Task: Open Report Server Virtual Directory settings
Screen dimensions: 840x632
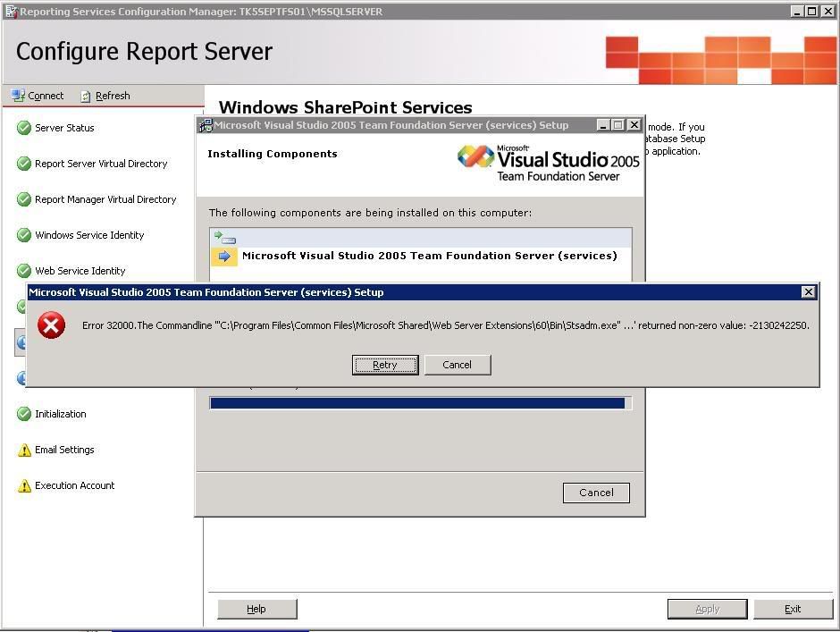Action: click(101, 164)
